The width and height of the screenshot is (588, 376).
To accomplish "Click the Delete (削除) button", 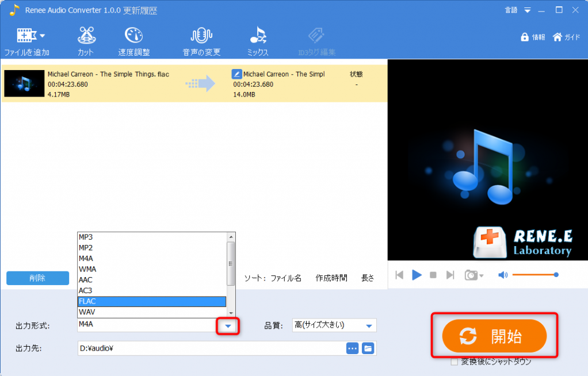I will coord(37,278).
